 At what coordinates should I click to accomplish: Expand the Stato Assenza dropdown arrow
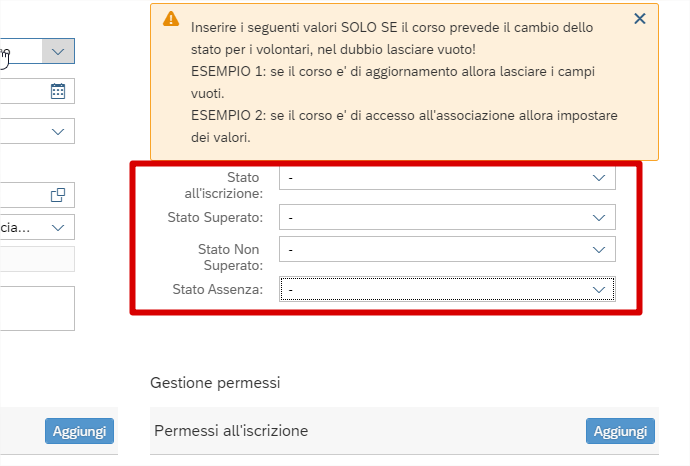tap(599, 289)
